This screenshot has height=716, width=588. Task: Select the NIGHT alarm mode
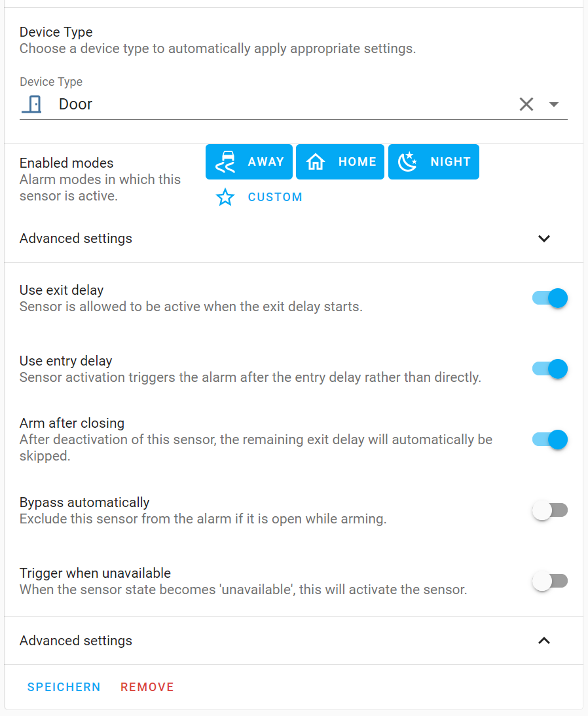tap(433, 162)
